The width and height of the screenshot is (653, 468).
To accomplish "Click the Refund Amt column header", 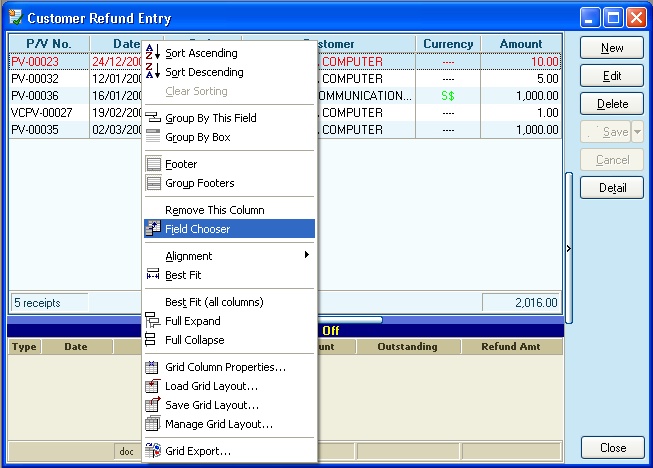I will (511, 346).
